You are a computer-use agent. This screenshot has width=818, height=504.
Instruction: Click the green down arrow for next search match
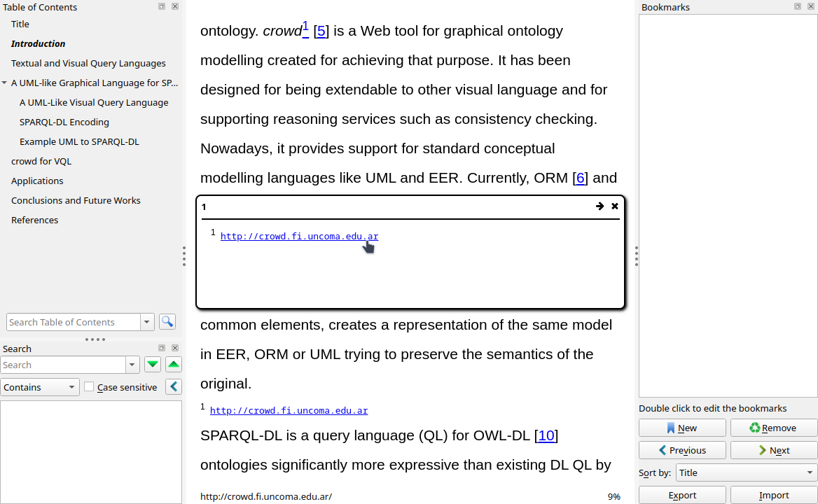pos(152,364)
